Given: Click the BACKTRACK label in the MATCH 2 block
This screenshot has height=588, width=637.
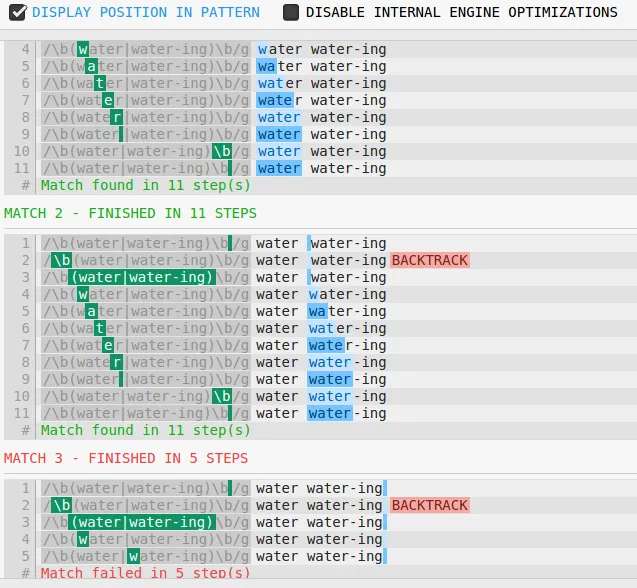Looking at the screenshot, I should (x=430, y=260).
